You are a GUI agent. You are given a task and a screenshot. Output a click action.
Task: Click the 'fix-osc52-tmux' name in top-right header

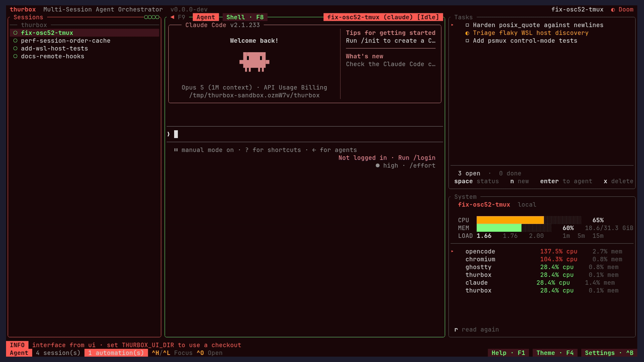pos(577,10)
